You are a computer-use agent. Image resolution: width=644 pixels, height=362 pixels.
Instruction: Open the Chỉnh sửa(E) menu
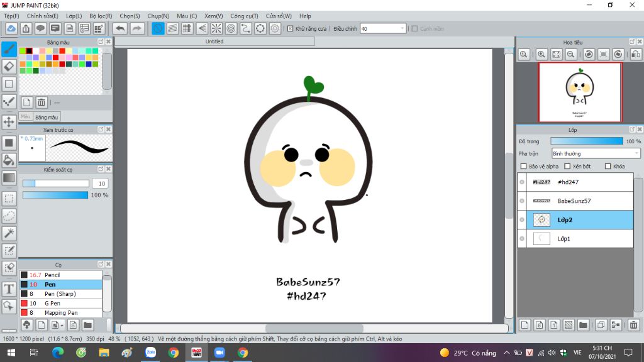point(43,16)
